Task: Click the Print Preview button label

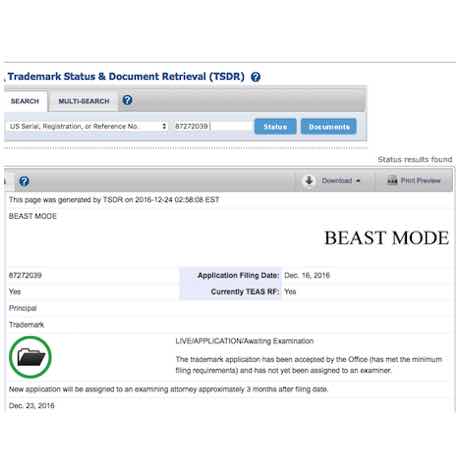Action: coord(421,181)
